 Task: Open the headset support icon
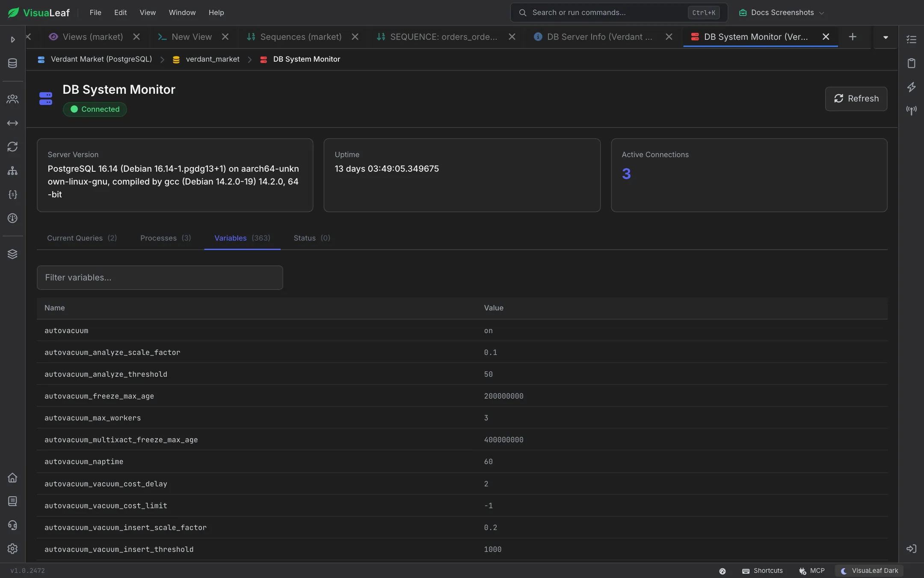click(12, 525)
